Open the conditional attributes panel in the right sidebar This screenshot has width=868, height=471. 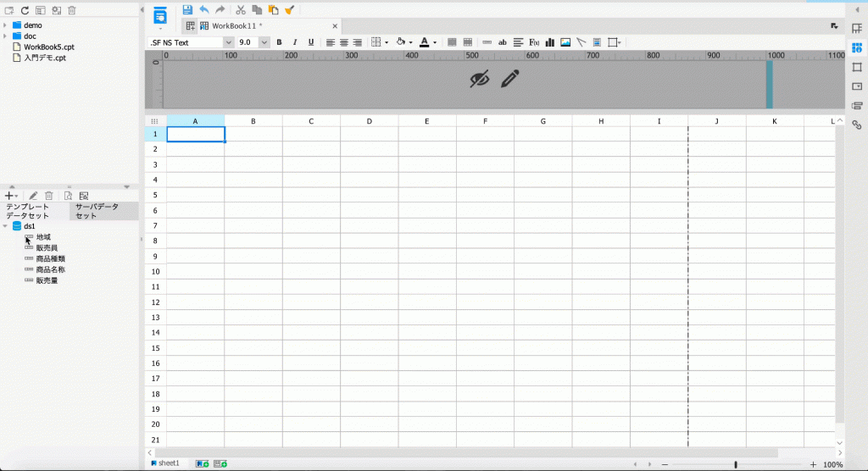(x=857, y=106)
